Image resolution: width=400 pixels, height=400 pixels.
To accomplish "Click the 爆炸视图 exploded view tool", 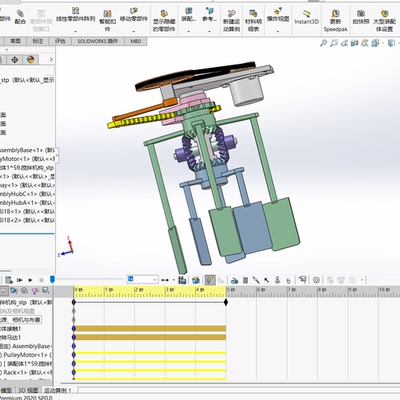I will [278, 15].
